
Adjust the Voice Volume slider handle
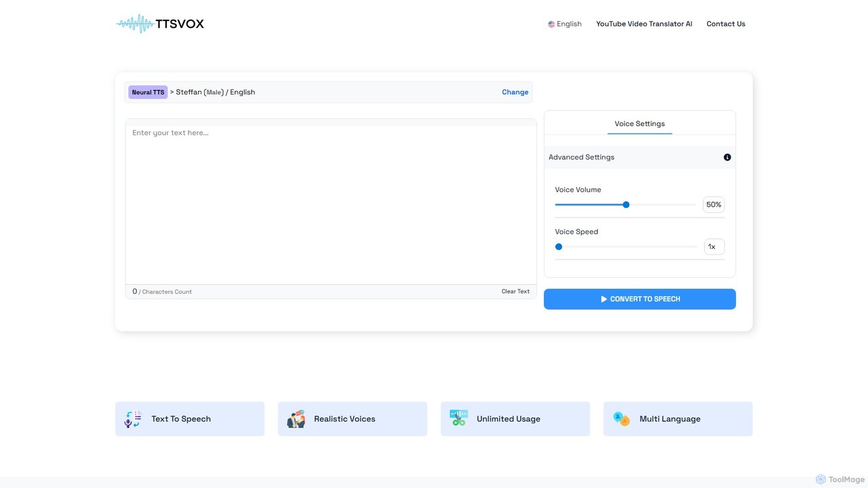626,205
